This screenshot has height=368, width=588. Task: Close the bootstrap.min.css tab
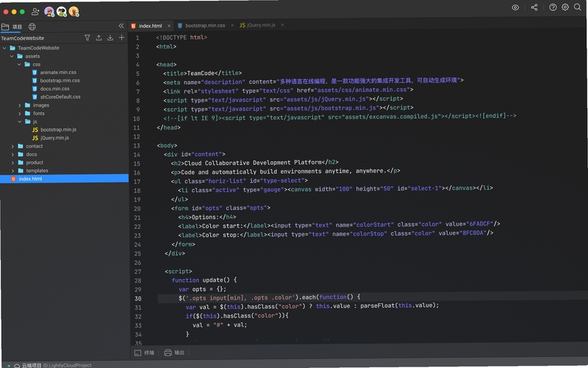click(232, 25)
